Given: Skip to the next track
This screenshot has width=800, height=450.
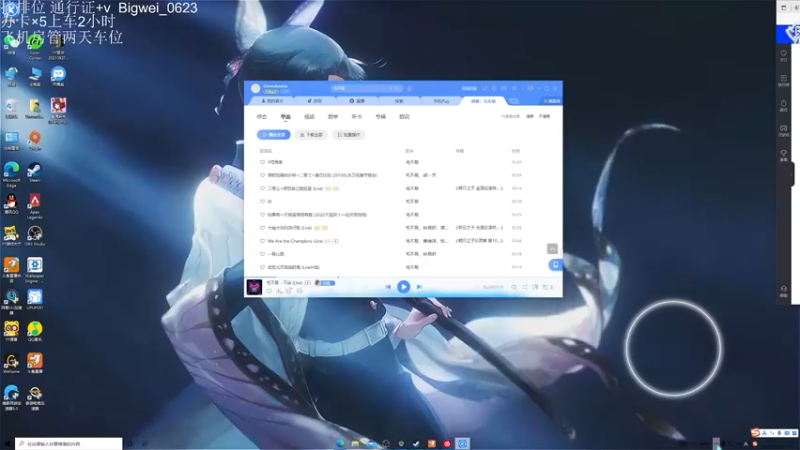Looking at the screenshot, I should click(419, 287).
